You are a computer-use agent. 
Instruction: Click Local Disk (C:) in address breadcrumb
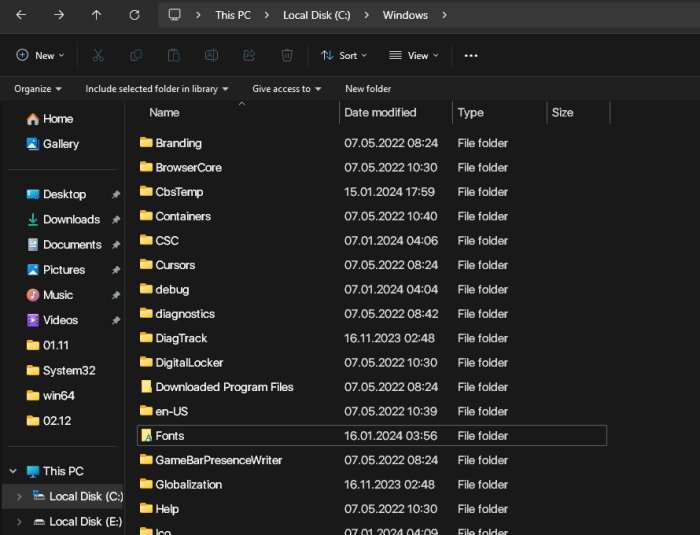coord(314,15)
